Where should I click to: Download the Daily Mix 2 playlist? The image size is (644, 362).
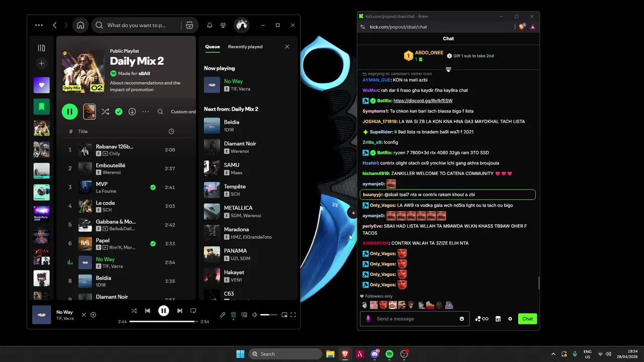[132, 112]
